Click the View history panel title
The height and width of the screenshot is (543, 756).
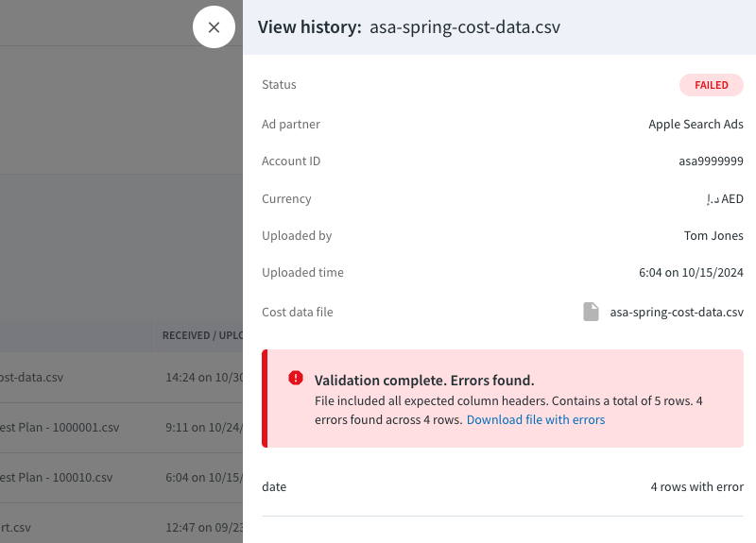coord(409,27)
